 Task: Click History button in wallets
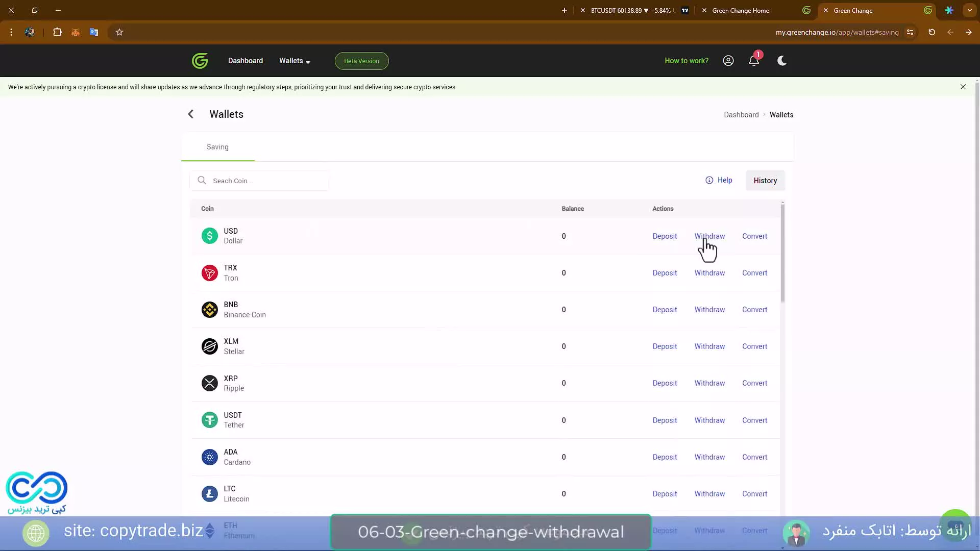click(765, 180)
